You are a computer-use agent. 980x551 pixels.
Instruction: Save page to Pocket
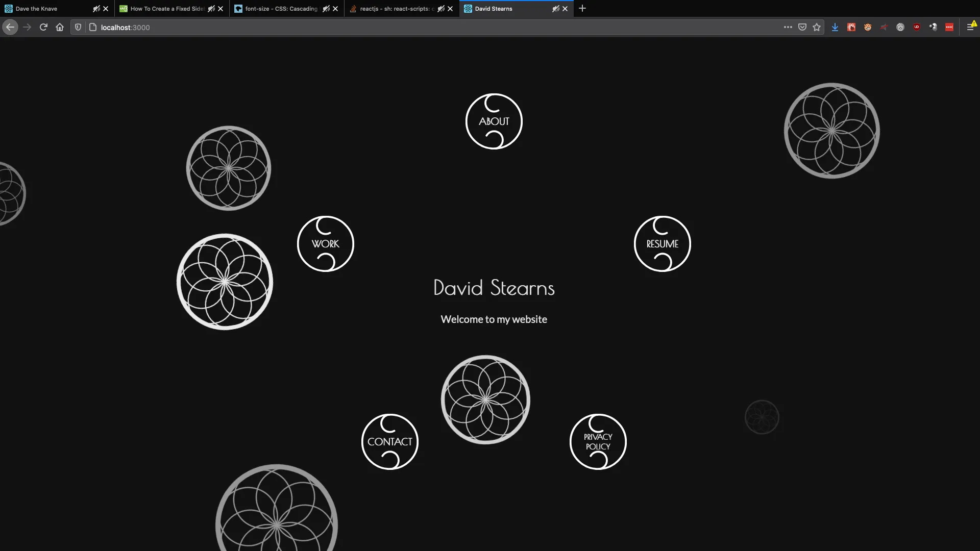[802, 27]
